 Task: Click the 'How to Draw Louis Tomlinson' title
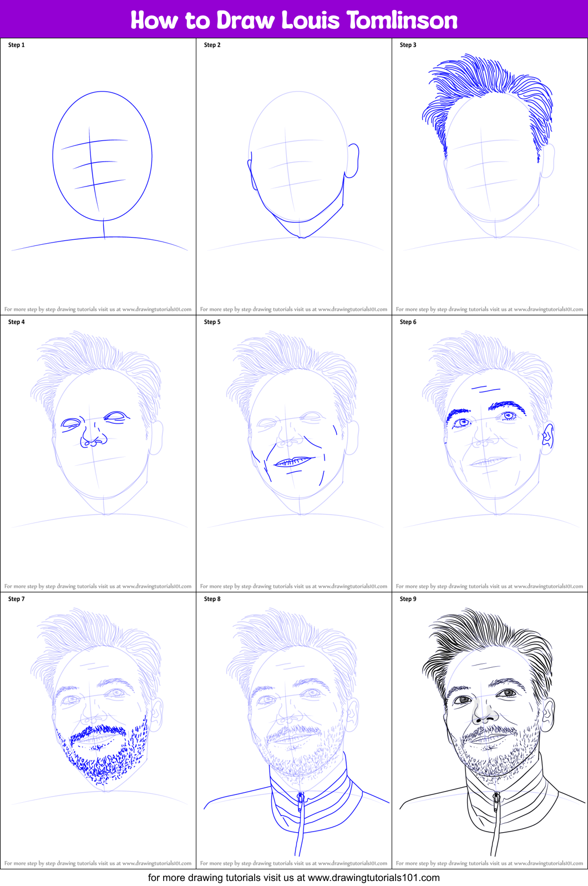pyautogui.click(x=294, y=21)
